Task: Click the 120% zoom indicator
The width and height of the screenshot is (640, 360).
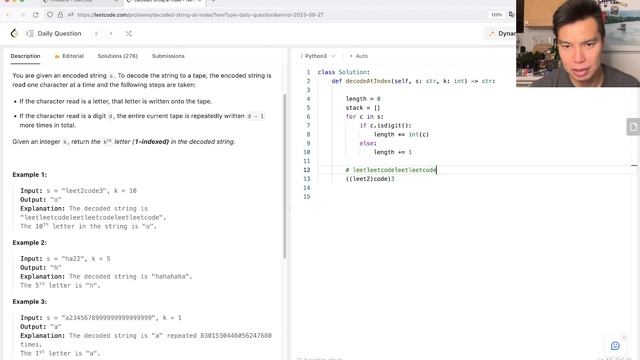Action: point(496,15)
